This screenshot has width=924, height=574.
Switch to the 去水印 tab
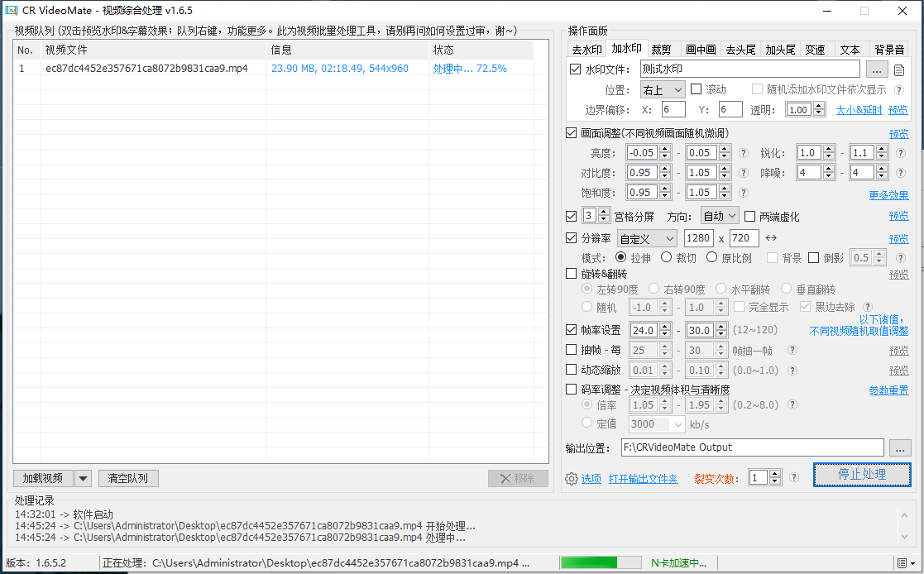point(587,50)
